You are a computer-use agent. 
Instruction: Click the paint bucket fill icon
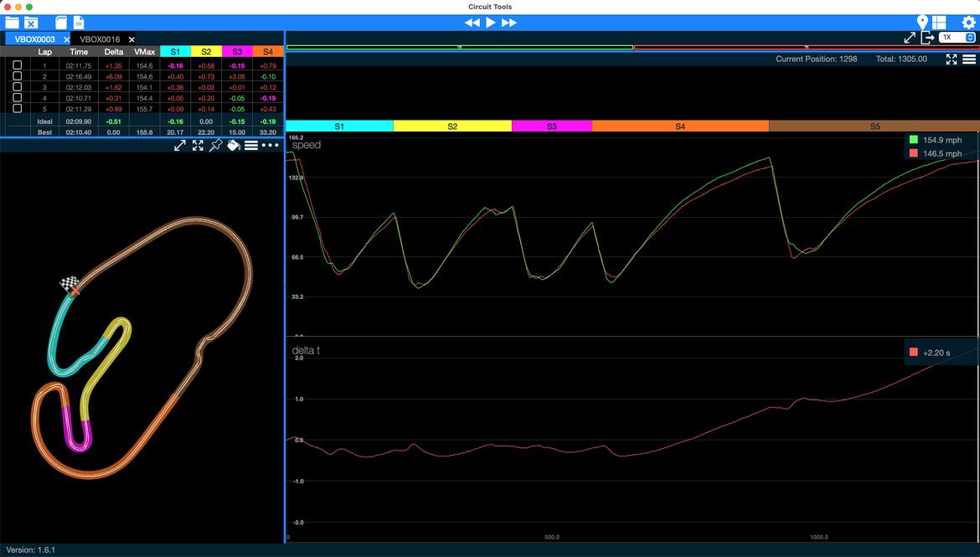click(x=234, y=146)
